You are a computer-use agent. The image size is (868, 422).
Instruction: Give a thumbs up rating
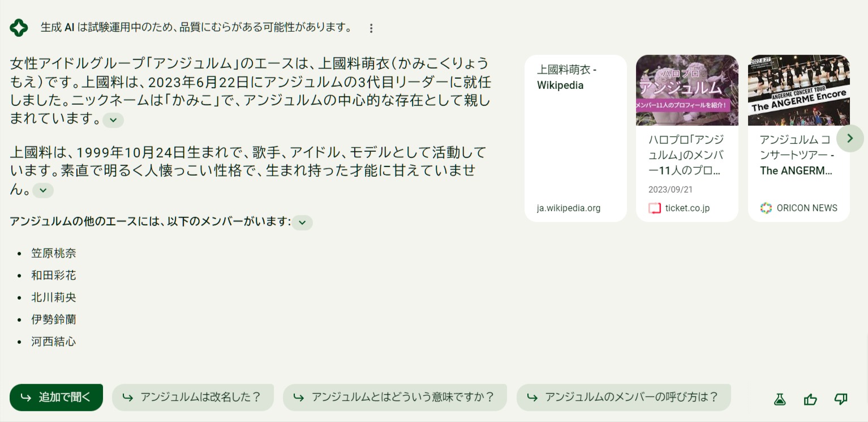tap(810, 399)
